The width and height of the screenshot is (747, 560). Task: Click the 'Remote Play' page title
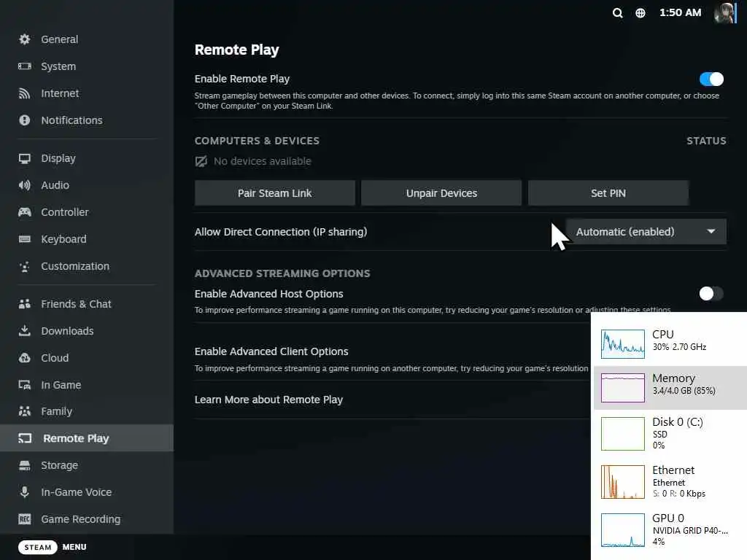tap(237, 50)
